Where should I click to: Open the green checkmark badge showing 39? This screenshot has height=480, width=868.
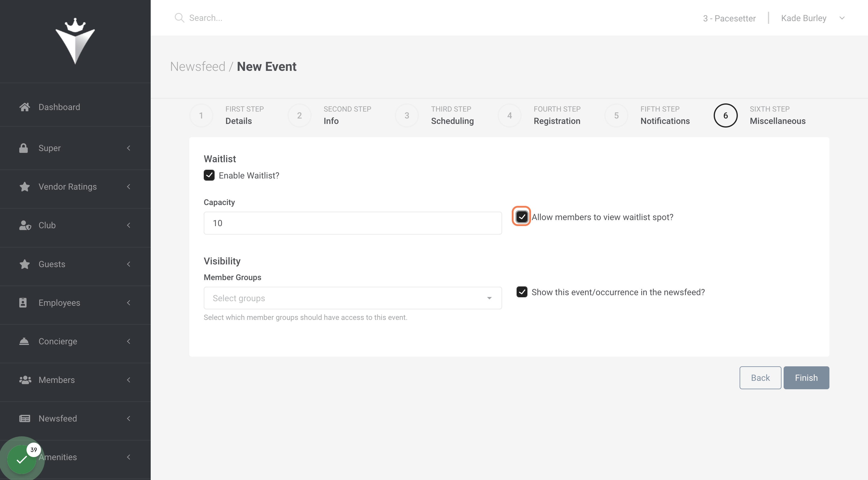click(22, 459)
